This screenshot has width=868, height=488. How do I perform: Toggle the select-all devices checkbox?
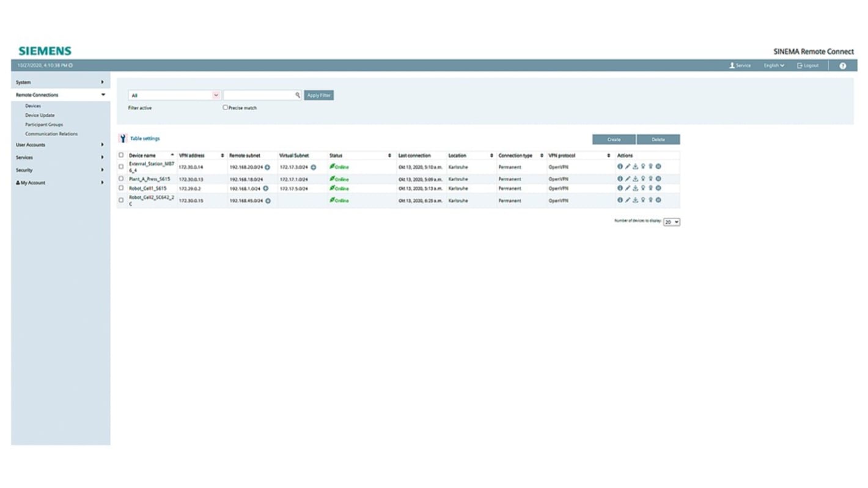coord(121,155)
